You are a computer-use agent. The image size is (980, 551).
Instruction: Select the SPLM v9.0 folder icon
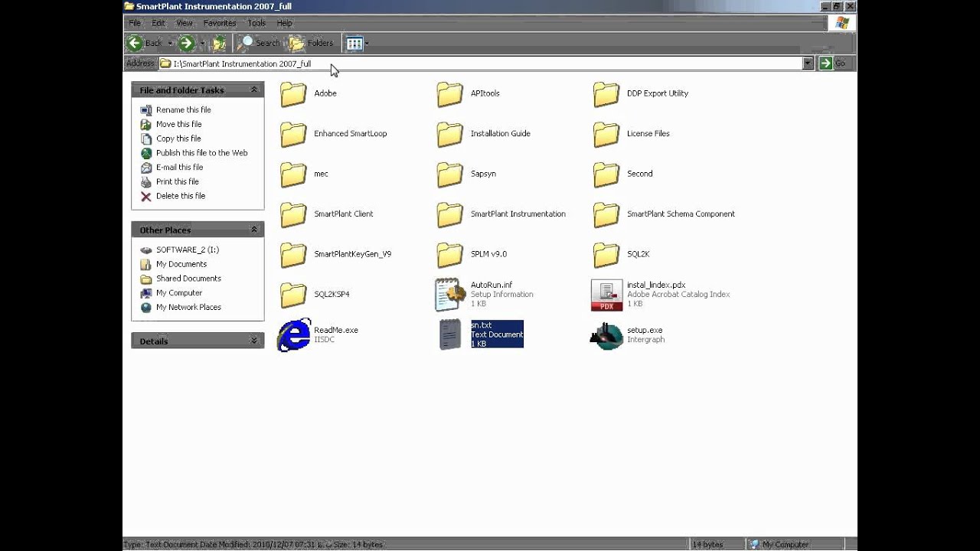coord(450,255)
